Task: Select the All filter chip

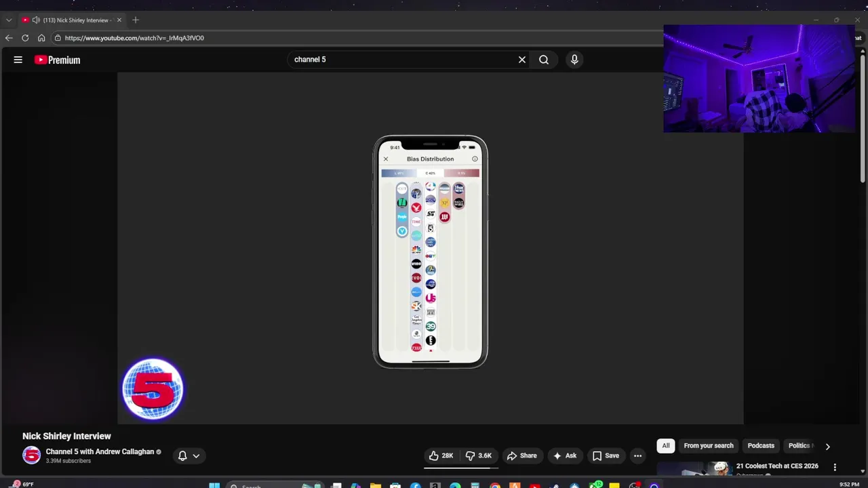Action: click(666, 445)
